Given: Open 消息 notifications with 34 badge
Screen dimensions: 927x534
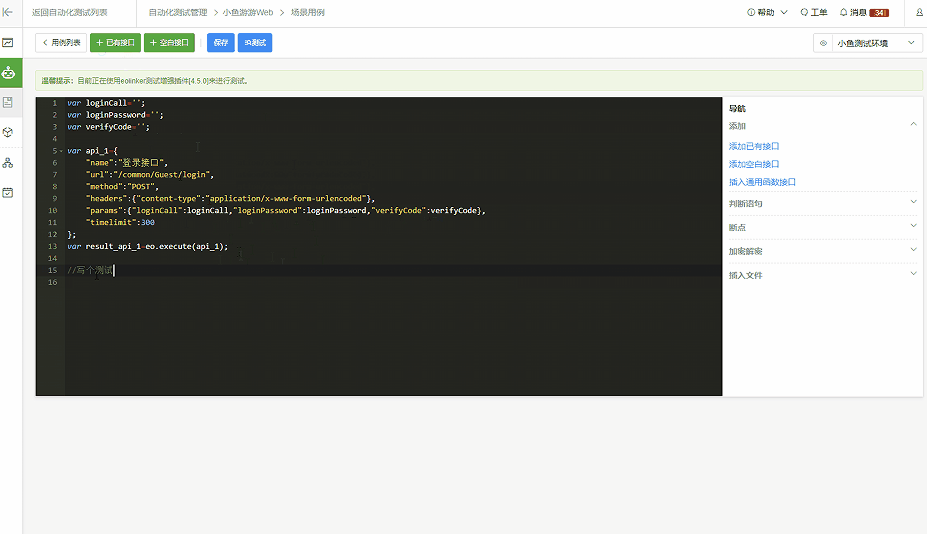Looking at the screenshot, I should click(864, 12).
